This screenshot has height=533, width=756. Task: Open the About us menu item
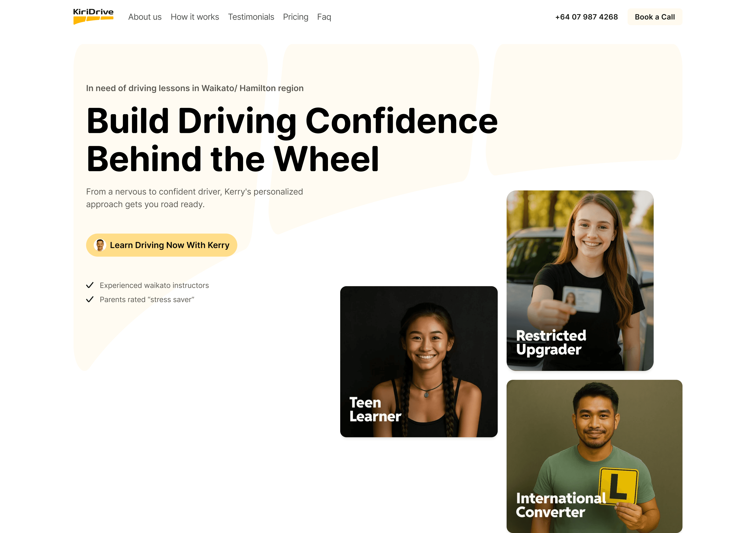(145, 17)
